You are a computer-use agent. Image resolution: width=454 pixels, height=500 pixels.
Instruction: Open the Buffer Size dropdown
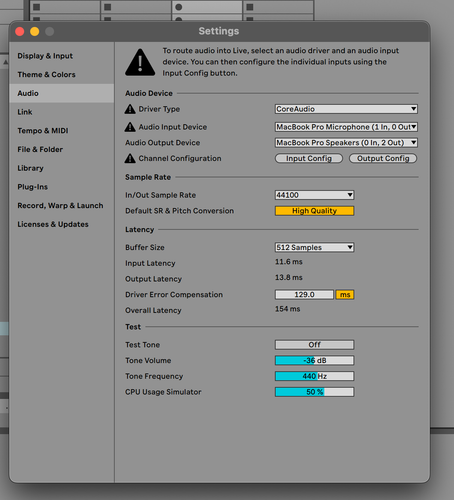pyautogui.click(x=314, y=247)
